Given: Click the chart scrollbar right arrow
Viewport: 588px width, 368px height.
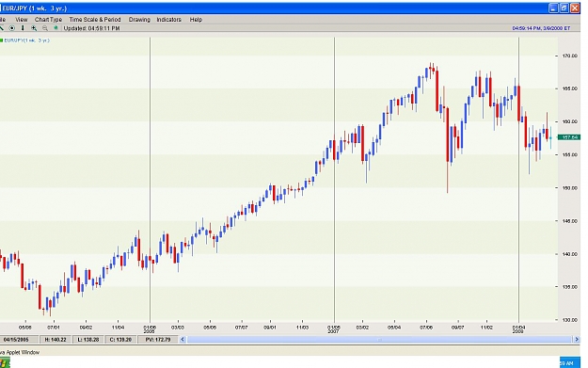Looking at the screenshot, I should (x=577, y=340).
